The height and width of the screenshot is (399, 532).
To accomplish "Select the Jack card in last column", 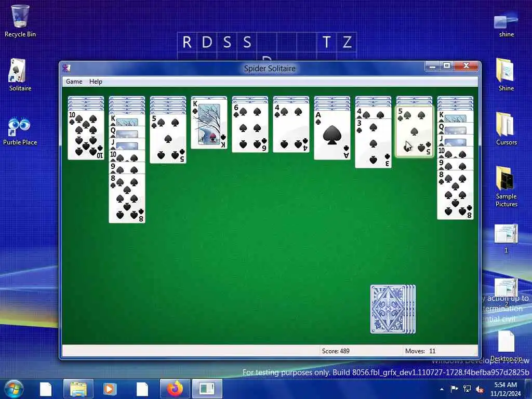I will [x=455, y=140].
